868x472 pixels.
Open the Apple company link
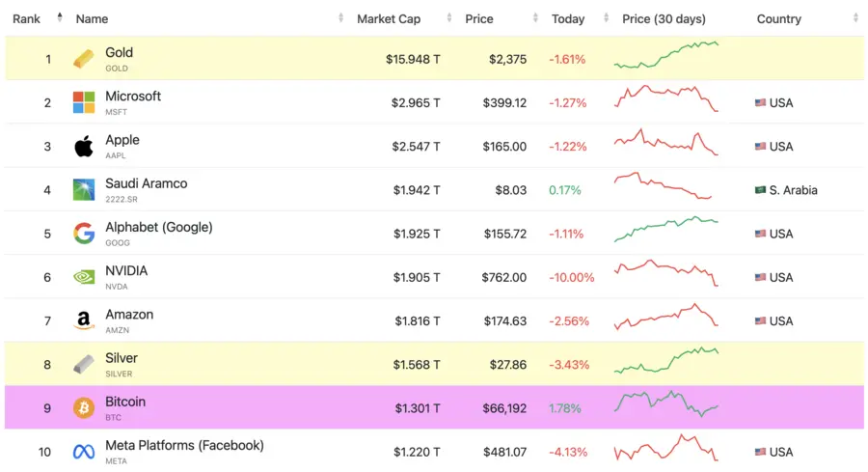(122, 140)
